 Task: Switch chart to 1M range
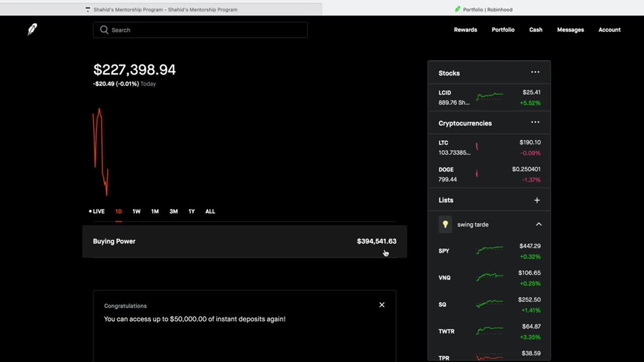tap(155, 211)
